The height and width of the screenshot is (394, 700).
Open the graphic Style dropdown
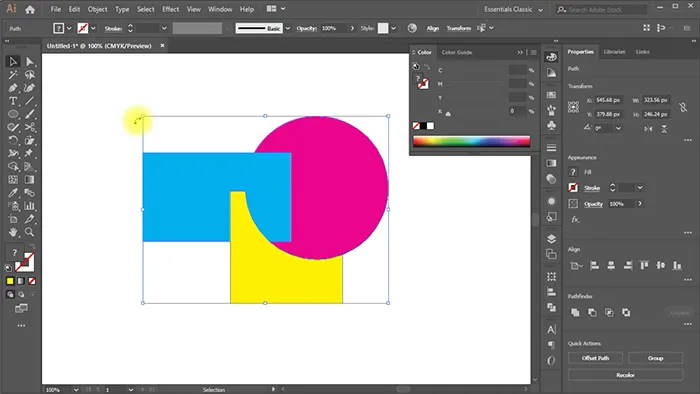(x=393, y=28)
